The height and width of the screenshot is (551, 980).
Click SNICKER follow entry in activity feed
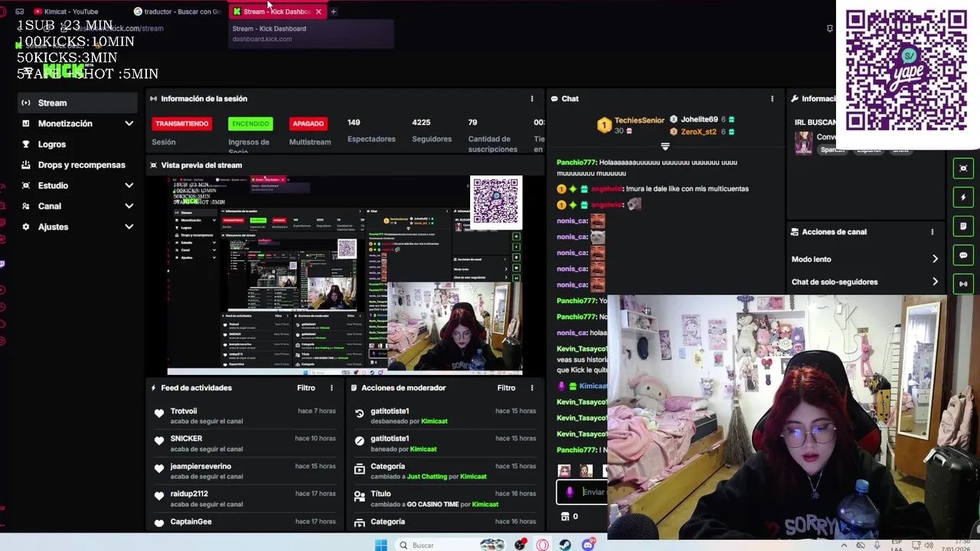coord(245,443)
